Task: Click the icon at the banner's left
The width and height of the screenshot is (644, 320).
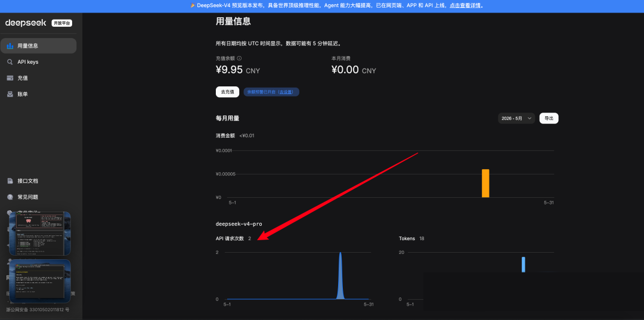Action: [193, 6]
